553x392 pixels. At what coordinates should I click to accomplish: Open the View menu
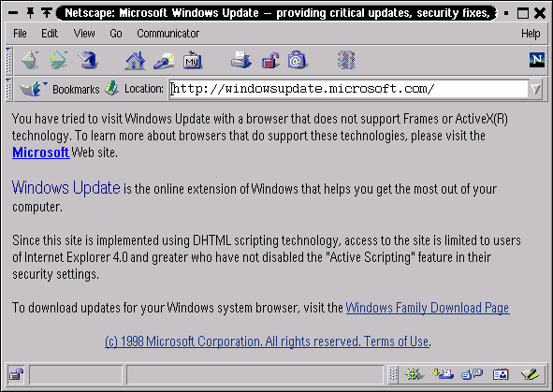pyautogui.click(x=84, y=34)
